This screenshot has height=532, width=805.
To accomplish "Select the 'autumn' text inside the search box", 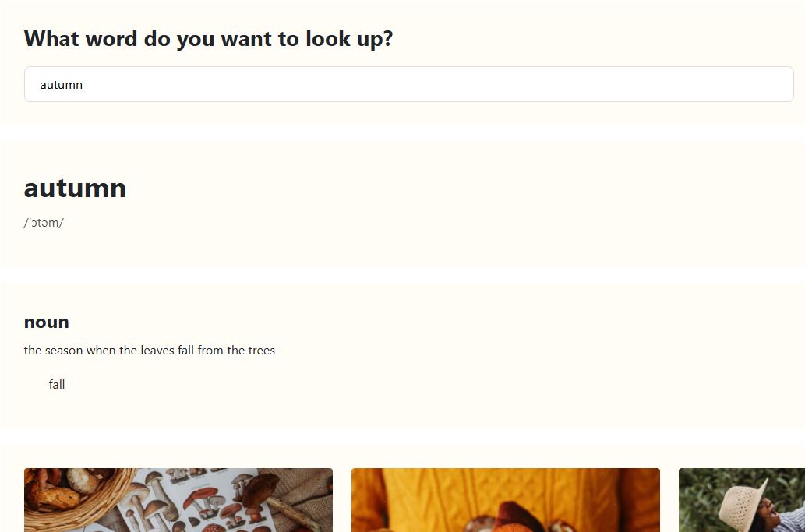I will 61,85.
